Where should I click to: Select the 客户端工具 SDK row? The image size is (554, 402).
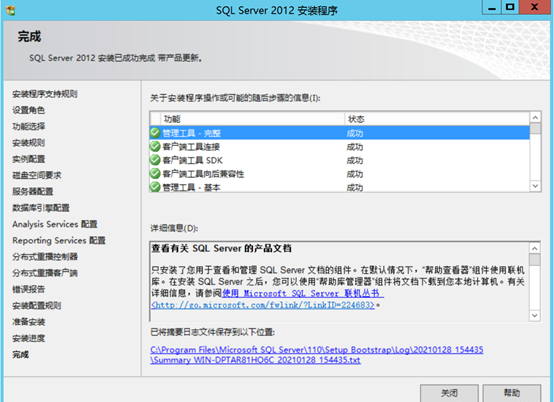point(340,160)
